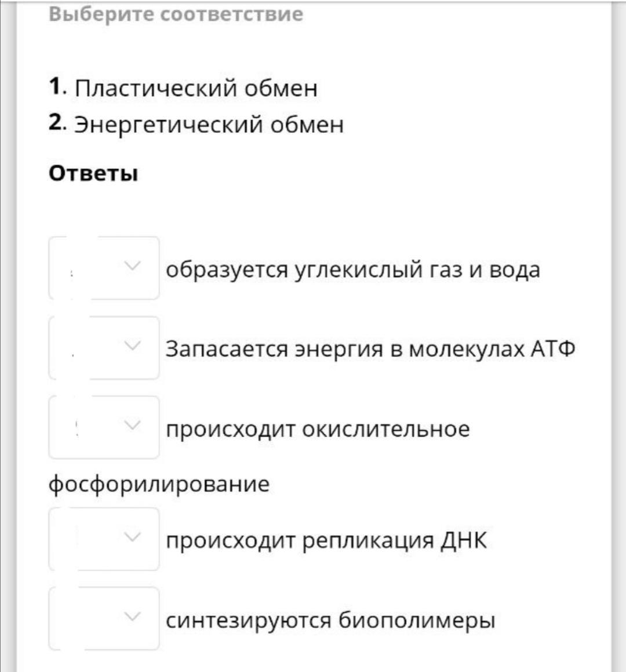Click the 'Энергетический обмен' option text
This screenshot has width=626, height=672.
point(209,125)
